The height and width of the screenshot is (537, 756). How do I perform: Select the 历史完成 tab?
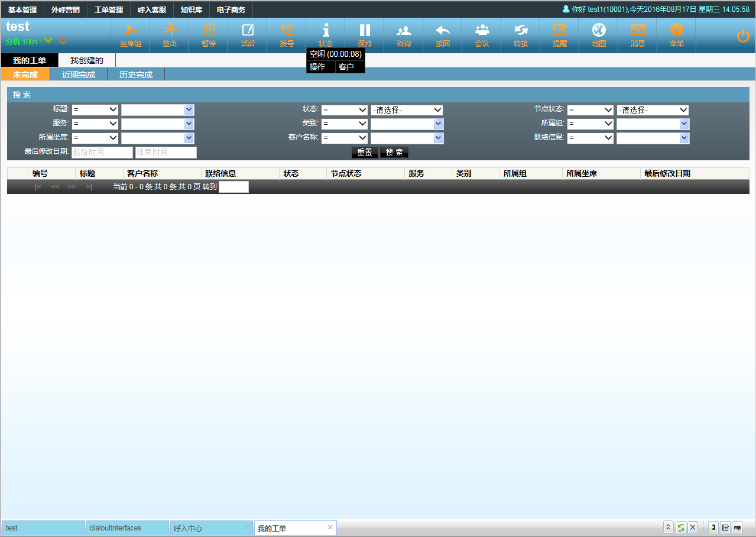click(136, 75)
